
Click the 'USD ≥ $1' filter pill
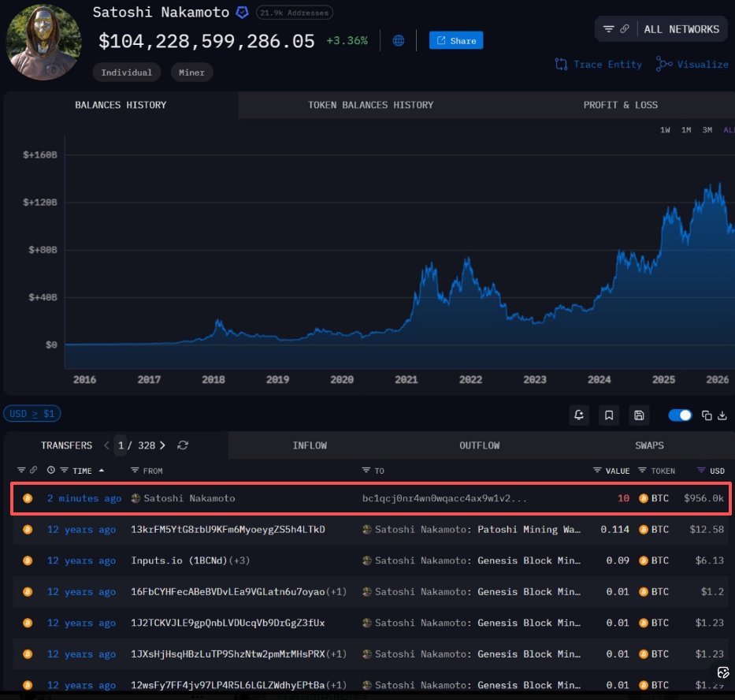tap(32, 414)
